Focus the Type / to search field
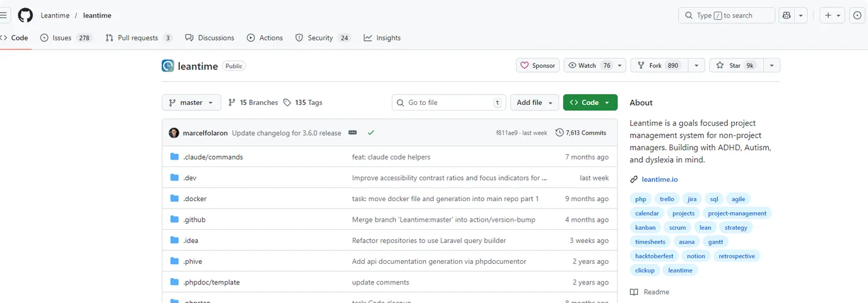Screen dimensions: 868x303 (727, 15)
